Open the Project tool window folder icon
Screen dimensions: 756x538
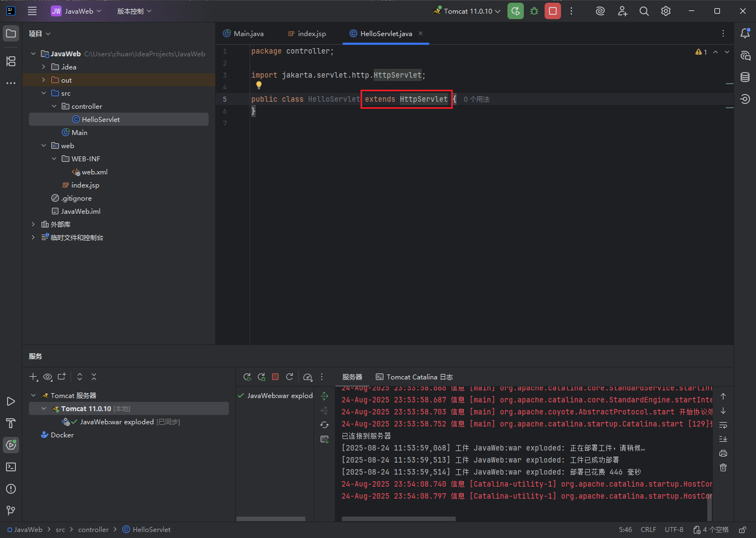[x=11, y=33]
